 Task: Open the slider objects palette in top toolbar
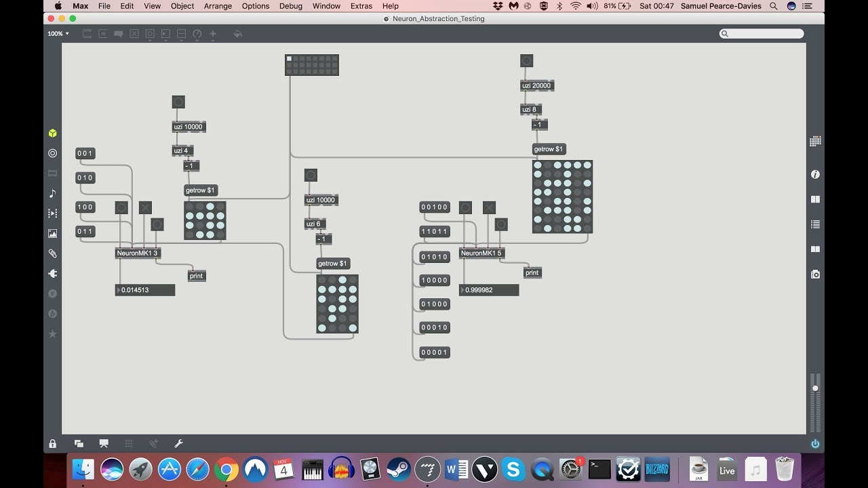coord(181,34)
